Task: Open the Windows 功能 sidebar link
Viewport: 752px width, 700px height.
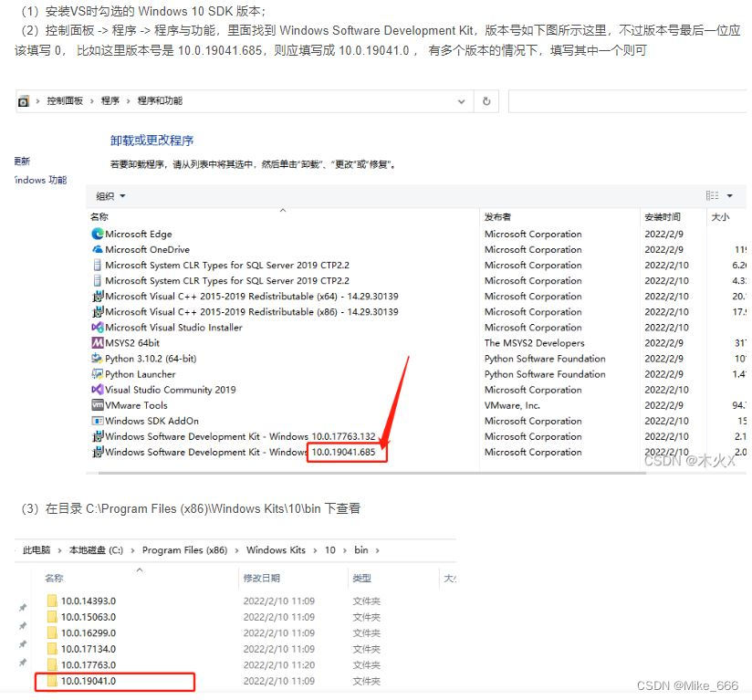Action: (41, 180)
